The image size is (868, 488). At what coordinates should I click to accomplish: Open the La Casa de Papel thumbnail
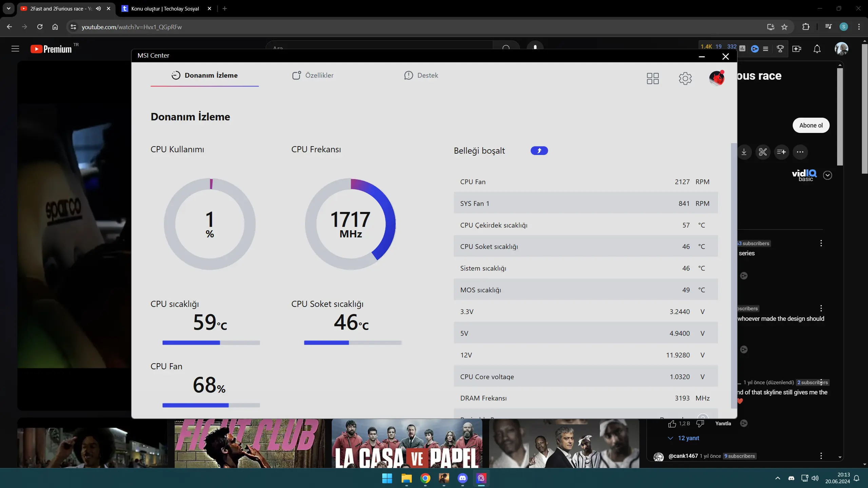pos(407,443)
